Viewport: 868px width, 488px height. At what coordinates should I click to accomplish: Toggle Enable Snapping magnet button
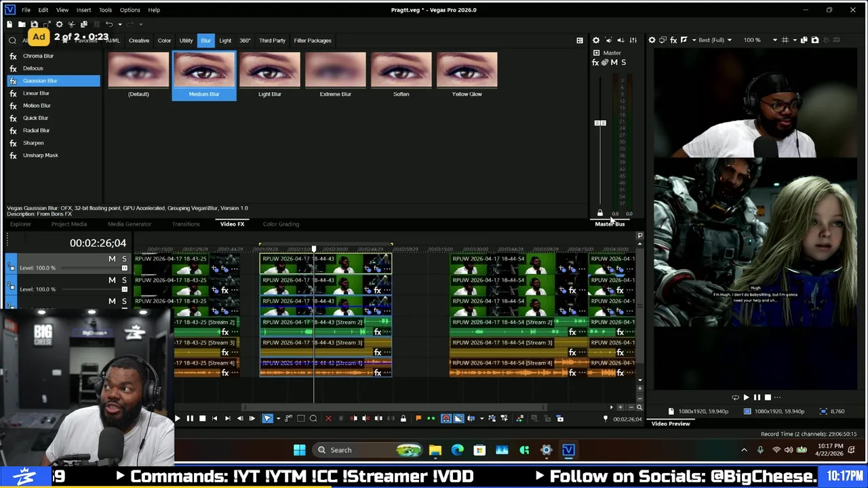[x=446, y=418]
